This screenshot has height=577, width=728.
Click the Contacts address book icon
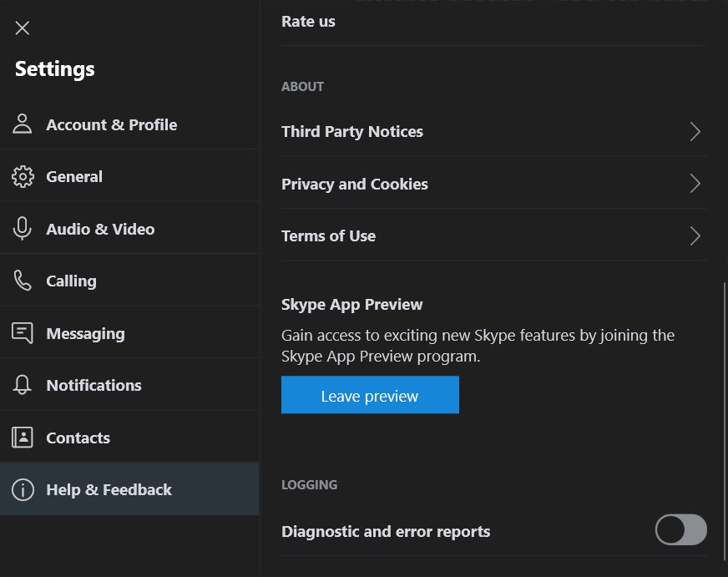pyautogui.click(x=23, y=438)
